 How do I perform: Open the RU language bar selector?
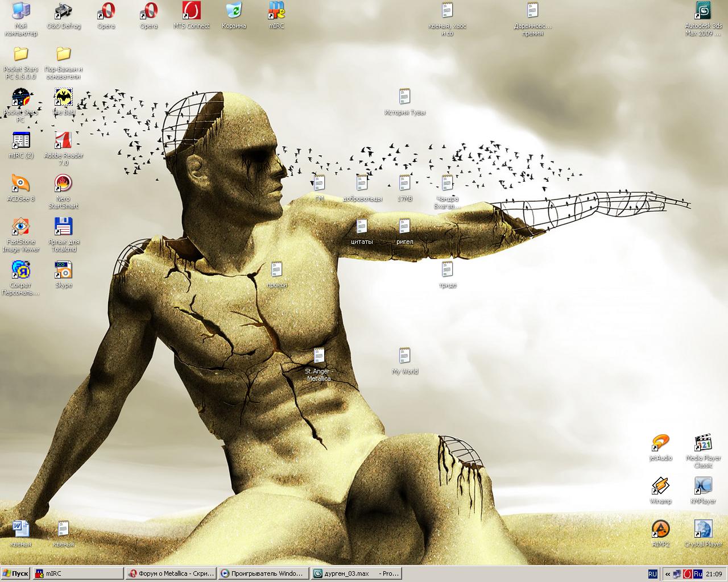click(x=652, y=574)
